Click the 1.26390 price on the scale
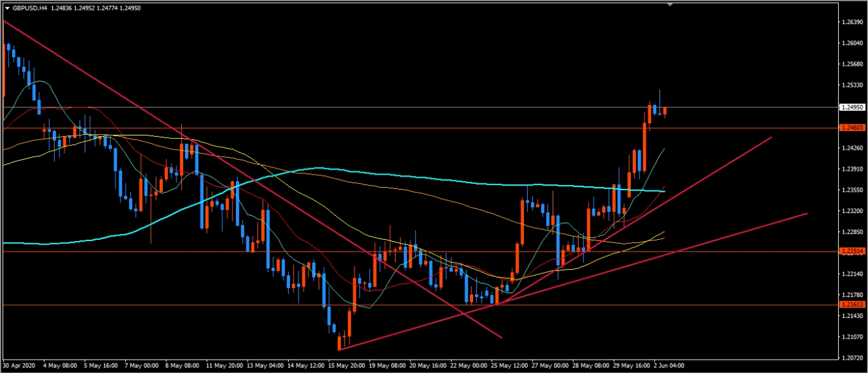 [x=853, y=22]
